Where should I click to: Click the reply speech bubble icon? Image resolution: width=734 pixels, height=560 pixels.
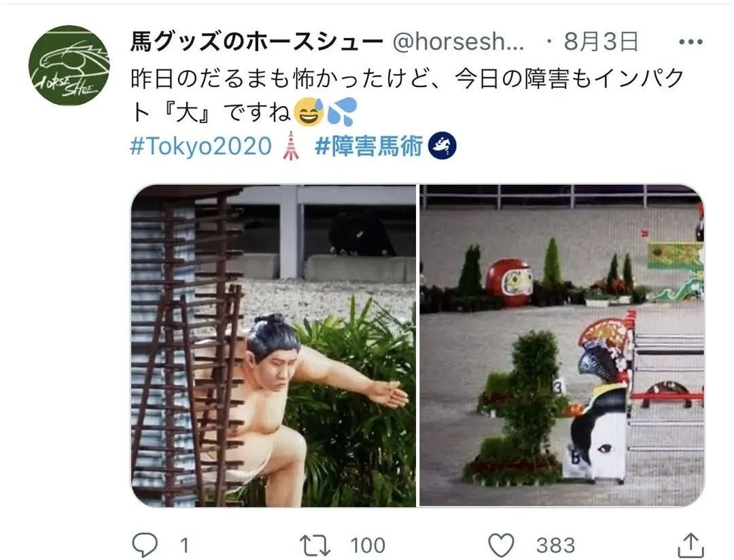click(145, 545)
